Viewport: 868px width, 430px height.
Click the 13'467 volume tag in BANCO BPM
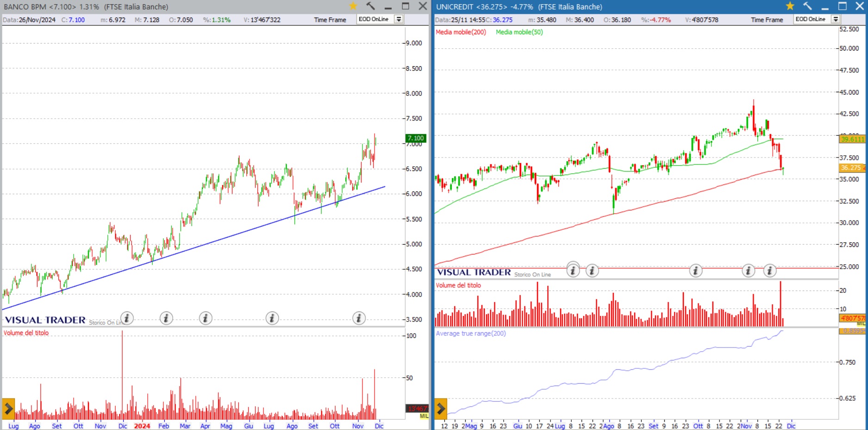(x=417, y=408)
